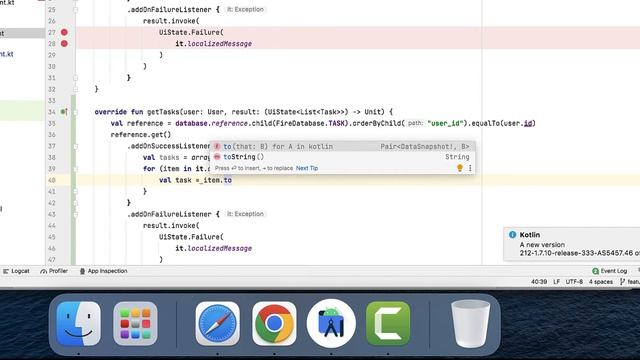
Task: Open Launchpad from the Dock
Action: tap(136, 324)
